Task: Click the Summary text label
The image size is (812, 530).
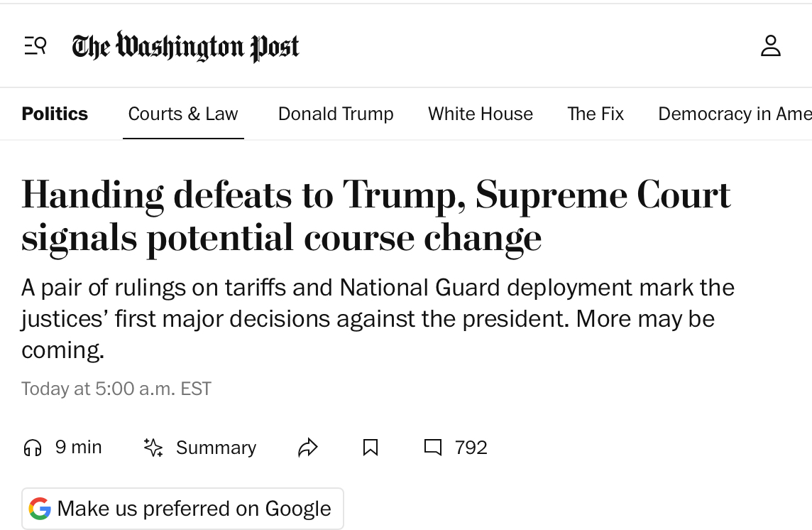Action: tap(216, 448)
